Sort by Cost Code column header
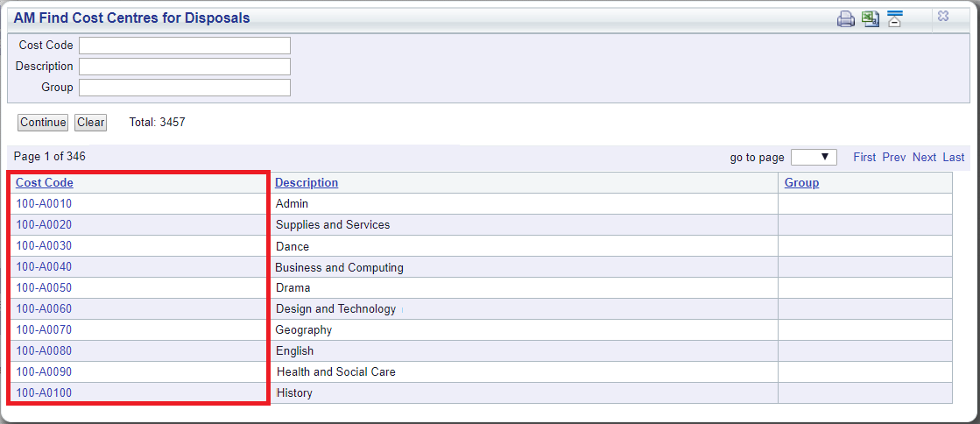This screenshot has width=980, height=424. click(45, 182)
